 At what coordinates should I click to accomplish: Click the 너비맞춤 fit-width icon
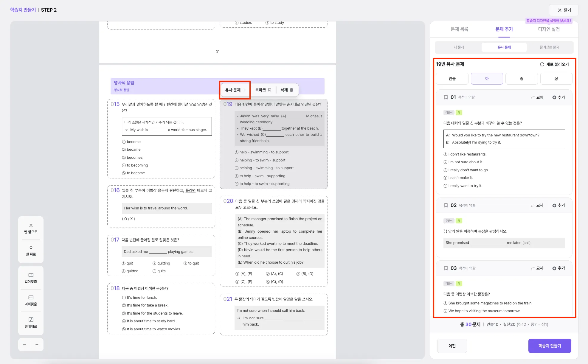pyautogui.click(x=31, y=297)
